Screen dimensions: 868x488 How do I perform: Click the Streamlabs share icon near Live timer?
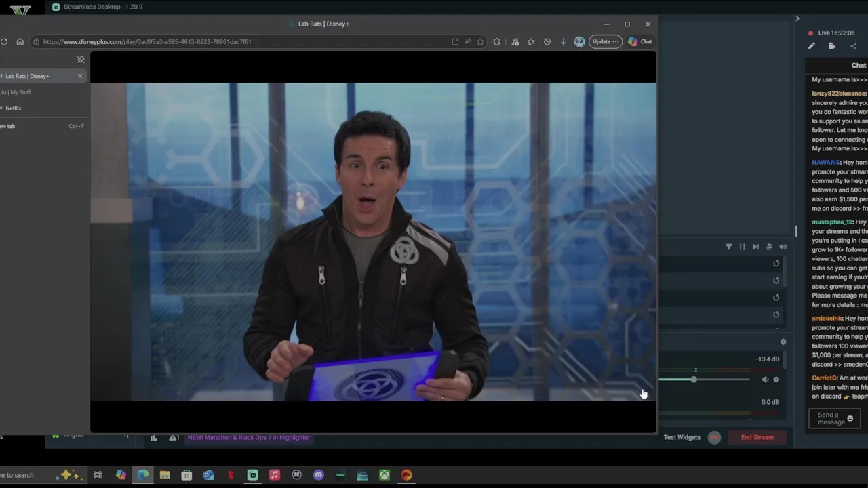coord(853,46)
